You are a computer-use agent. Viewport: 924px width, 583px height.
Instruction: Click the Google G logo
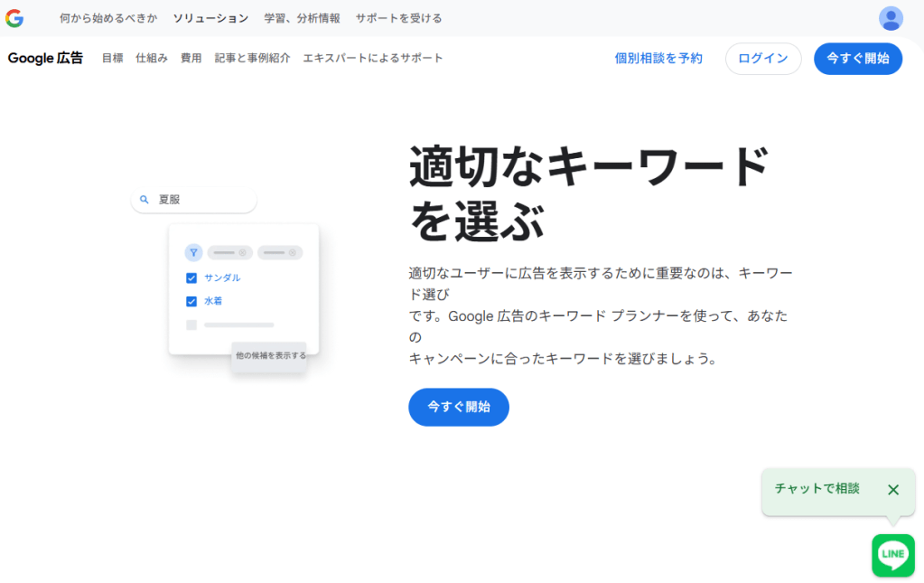[14, 18]
